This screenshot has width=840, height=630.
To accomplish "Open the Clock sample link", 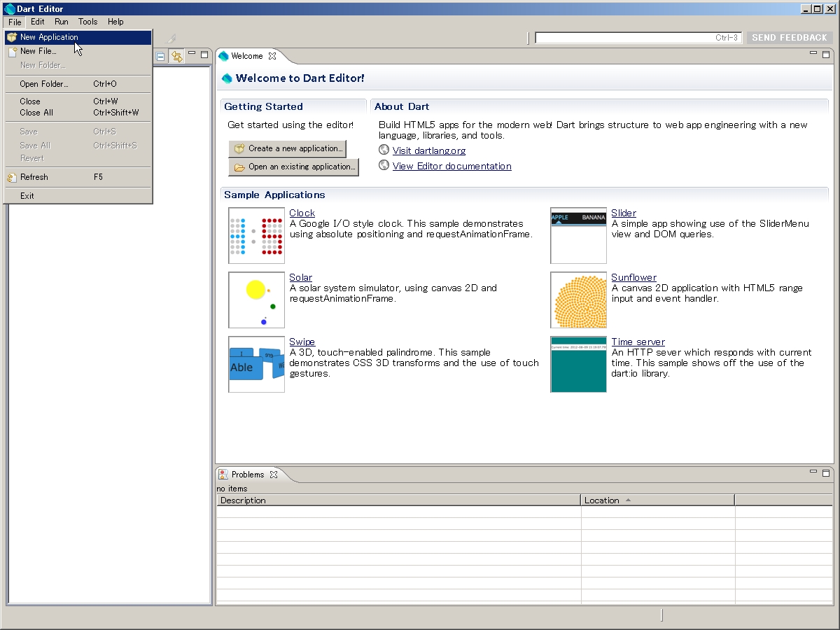I will coord(302,213).
